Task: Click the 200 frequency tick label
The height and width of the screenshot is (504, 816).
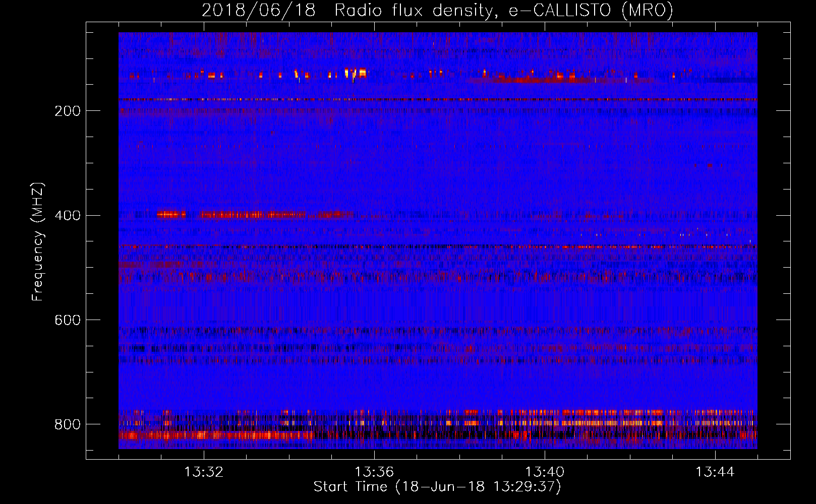Action: [68, 111]
